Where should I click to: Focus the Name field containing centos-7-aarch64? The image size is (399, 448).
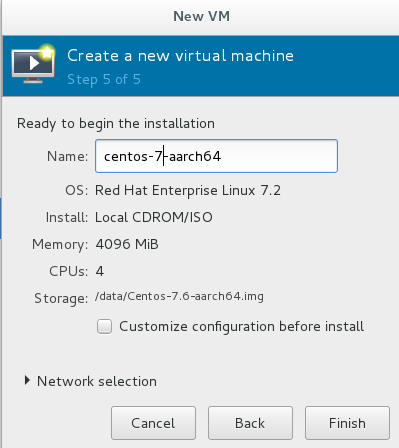(216, 156)
